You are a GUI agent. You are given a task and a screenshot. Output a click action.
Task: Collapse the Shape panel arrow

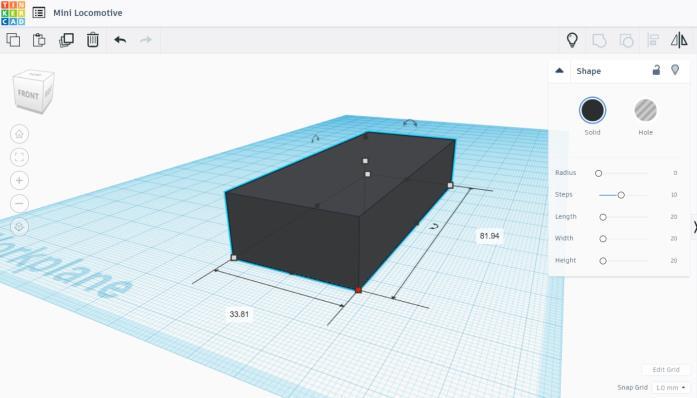tap(560, 70)
